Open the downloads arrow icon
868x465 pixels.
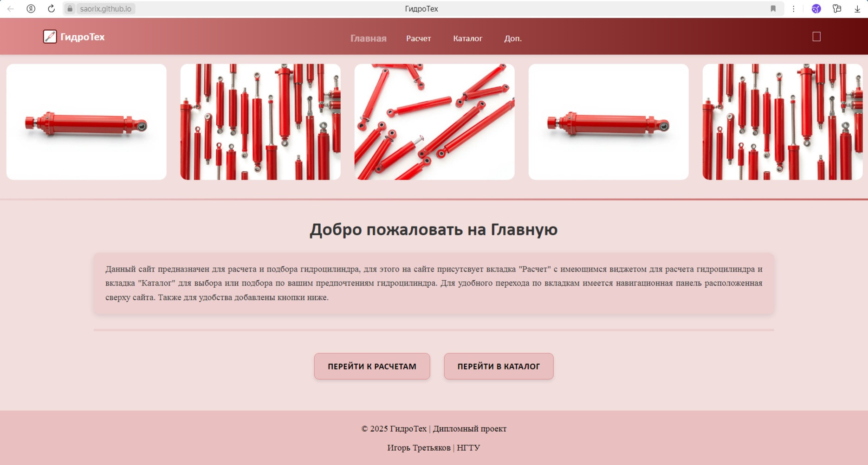pyautogui.click(x=857, y=9)
